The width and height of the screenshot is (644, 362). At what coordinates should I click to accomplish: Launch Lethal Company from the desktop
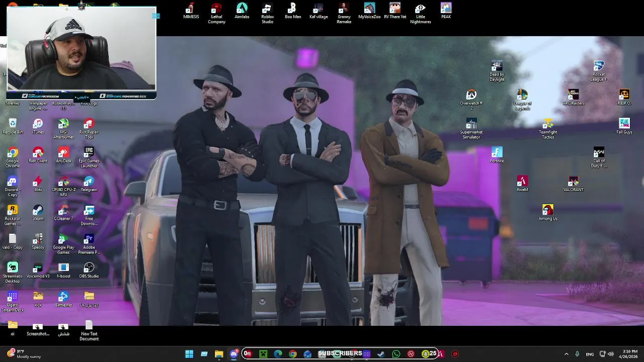(x=216, y=14)
